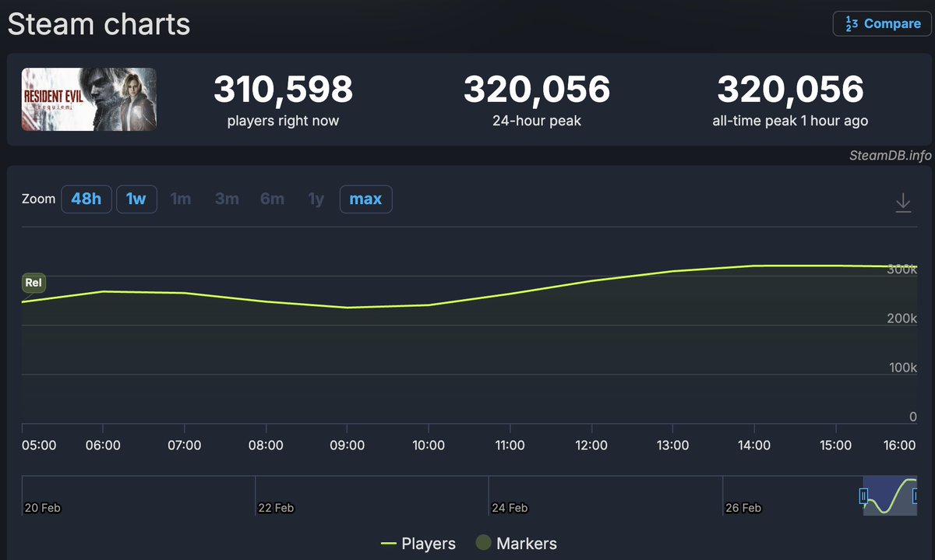Toggle the Players series in legend
The height and width of the screenshot is (560, 935).
(x=418, y=544)
